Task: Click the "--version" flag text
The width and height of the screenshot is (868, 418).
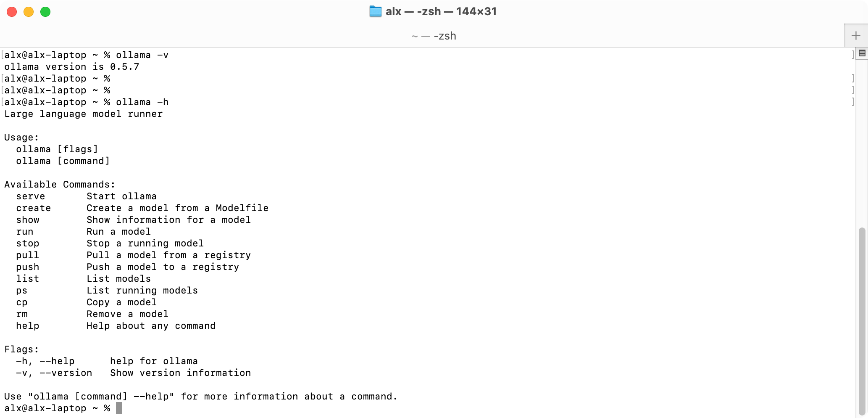Action: [x=66, y=373]
